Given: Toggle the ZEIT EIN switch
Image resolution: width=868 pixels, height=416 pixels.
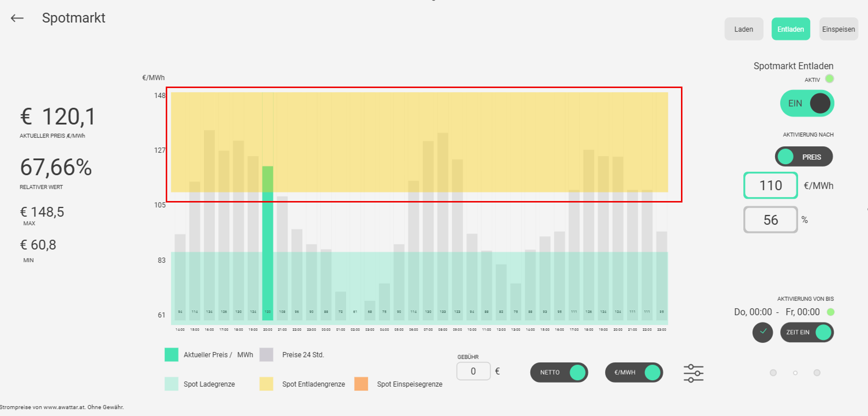Looking at the screenshot, I should coord(806,332).
